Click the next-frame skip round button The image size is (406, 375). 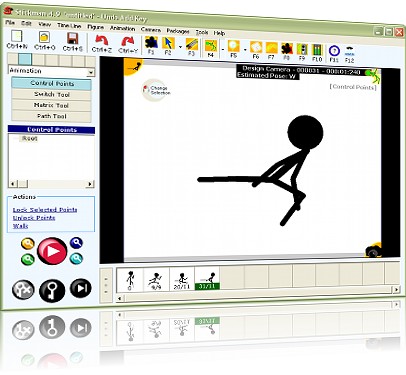(81, 288)
